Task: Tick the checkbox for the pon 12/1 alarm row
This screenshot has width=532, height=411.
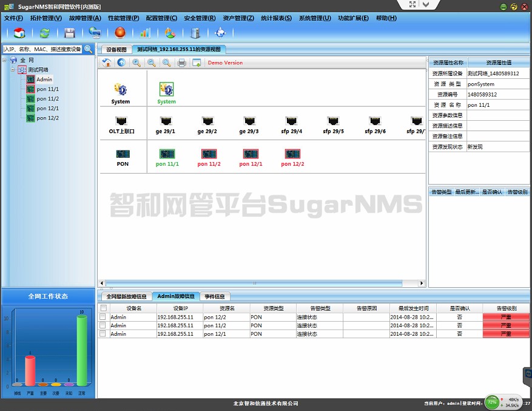Action: [x=103, y=333]
